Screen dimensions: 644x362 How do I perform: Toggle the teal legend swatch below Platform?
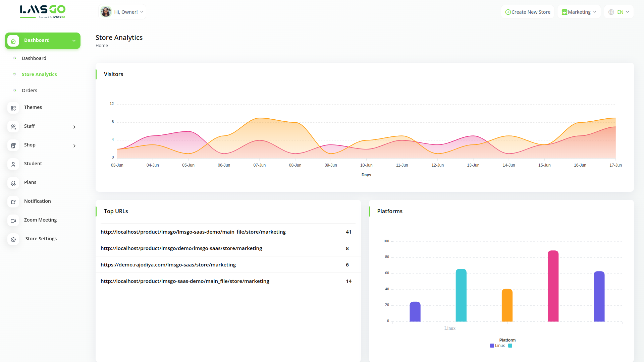510,346
